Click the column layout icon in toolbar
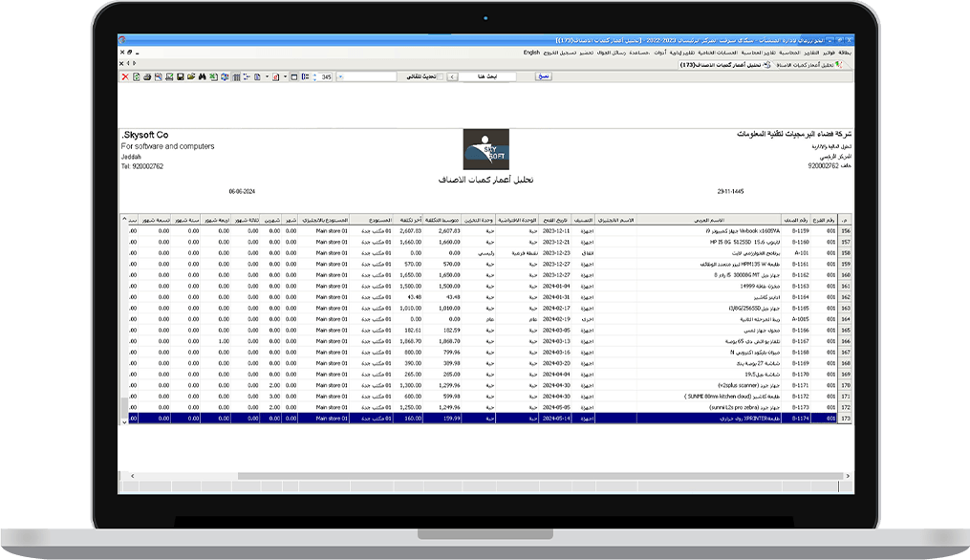This screenshot has width=970, height=560. [x=236, y=76]
